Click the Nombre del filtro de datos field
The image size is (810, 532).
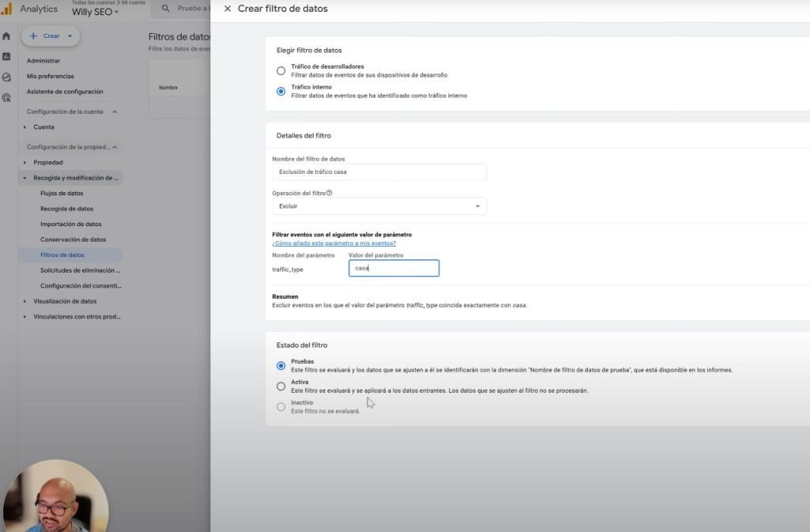(379, 172)
